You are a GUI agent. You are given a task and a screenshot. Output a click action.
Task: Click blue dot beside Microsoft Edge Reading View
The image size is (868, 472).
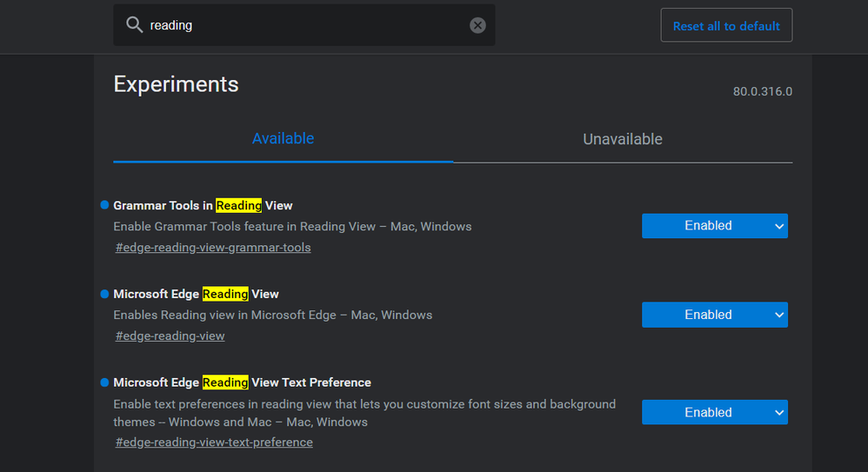tap(104, 294)
